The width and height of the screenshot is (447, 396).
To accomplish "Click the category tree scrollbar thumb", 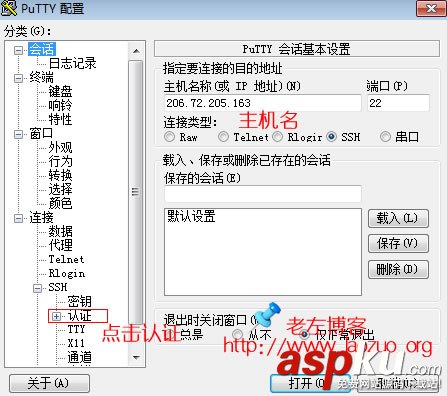I will point(136,192).
